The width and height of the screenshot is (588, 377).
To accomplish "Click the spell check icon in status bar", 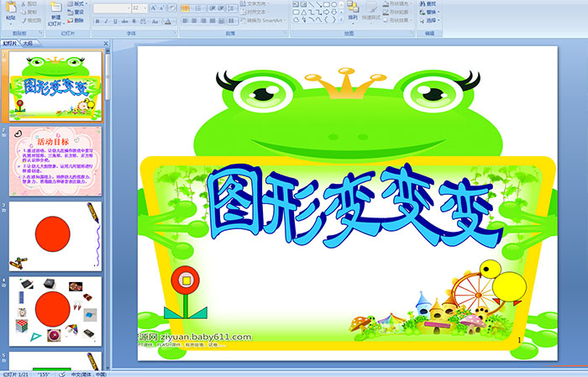I will (62, 374).
